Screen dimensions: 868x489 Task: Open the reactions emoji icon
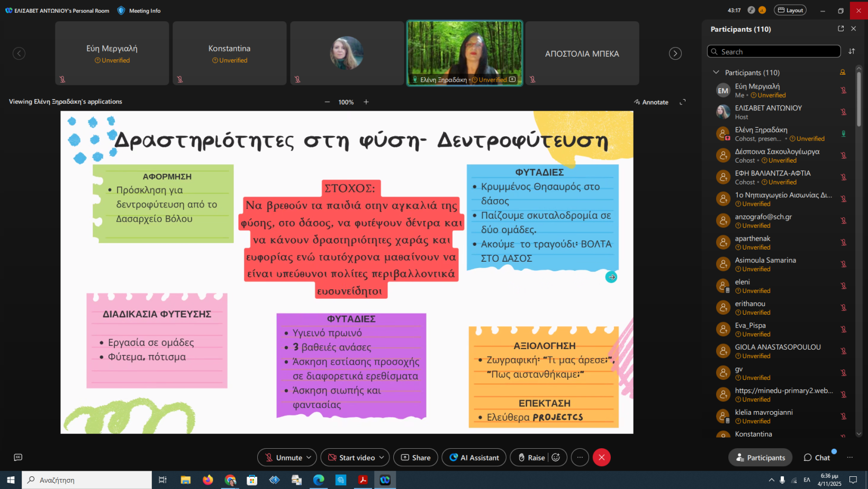556,457
